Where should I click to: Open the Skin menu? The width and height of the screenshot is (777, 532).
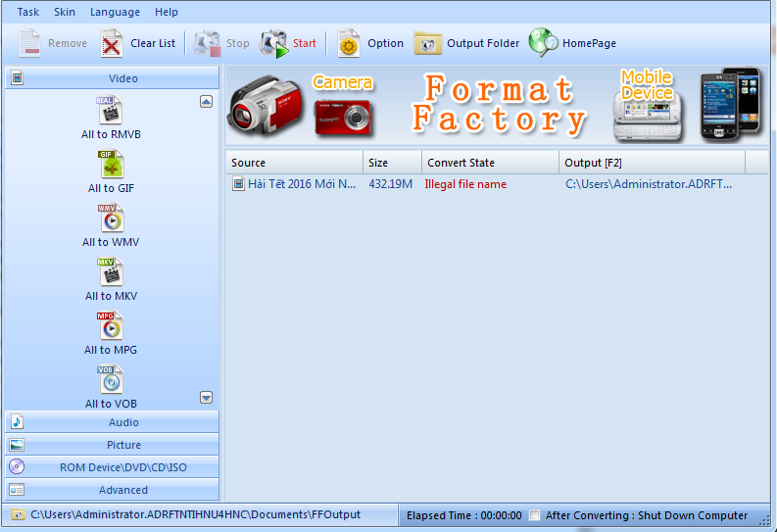point(65,12)
